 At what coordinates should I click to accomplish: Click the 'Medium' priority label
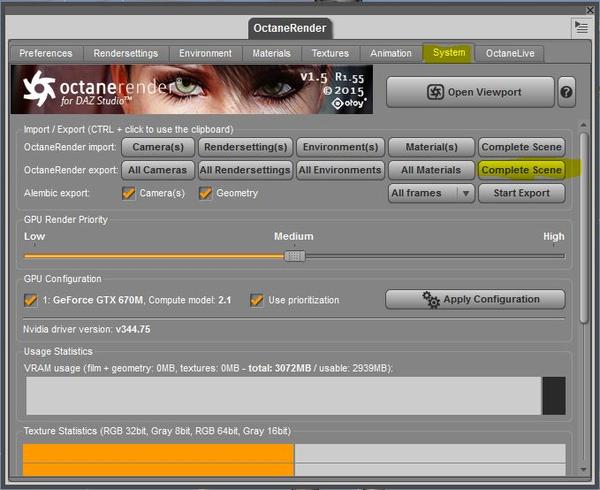tap(293, 236)
